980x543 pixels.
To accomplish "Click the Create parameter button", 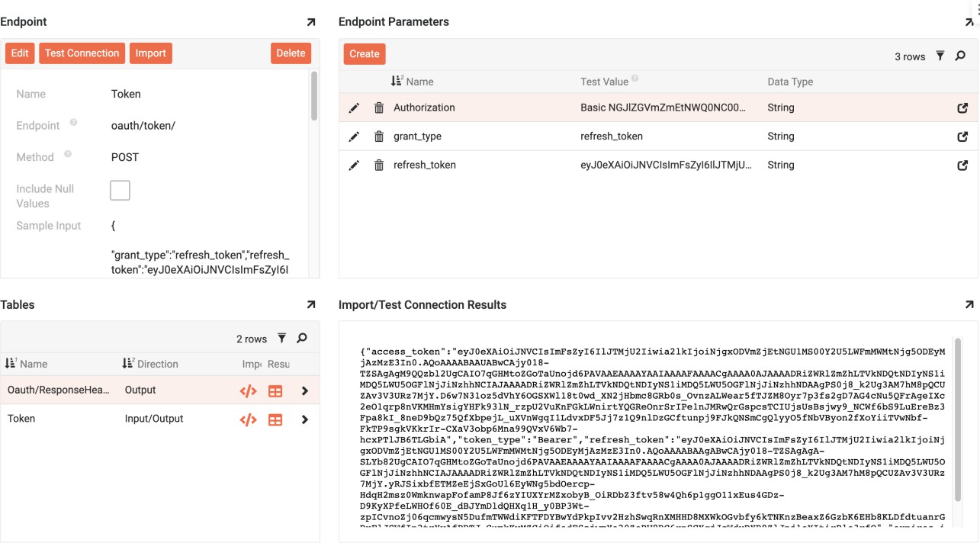I will point(365,54).
